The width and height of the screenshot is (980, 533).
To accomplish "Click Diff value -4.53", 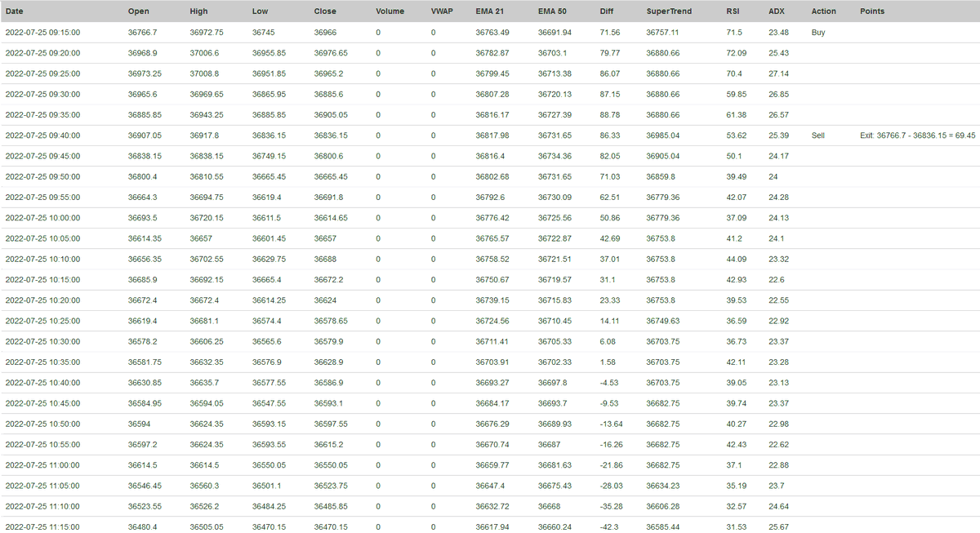I will (x=610, y=382).
